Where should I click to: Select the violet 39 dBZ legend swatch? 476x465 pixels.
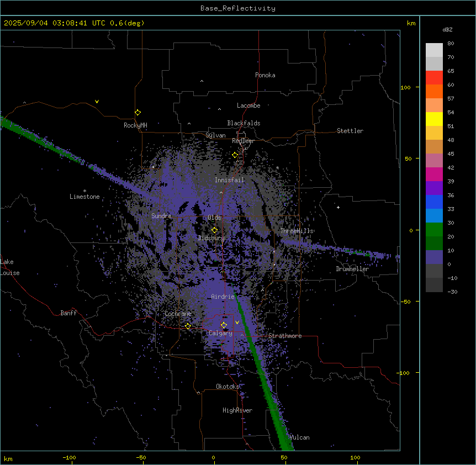click(434, 188)
